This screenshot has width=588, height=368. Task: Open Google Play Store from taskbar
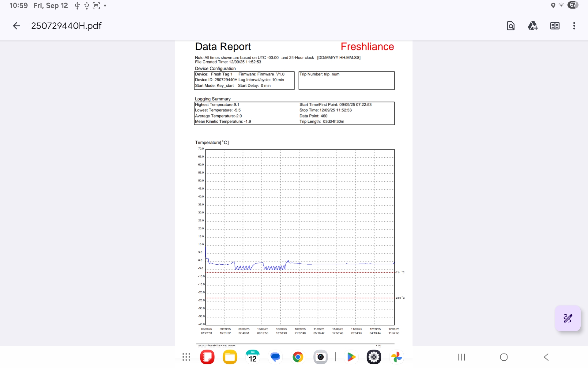pos(351,357)
